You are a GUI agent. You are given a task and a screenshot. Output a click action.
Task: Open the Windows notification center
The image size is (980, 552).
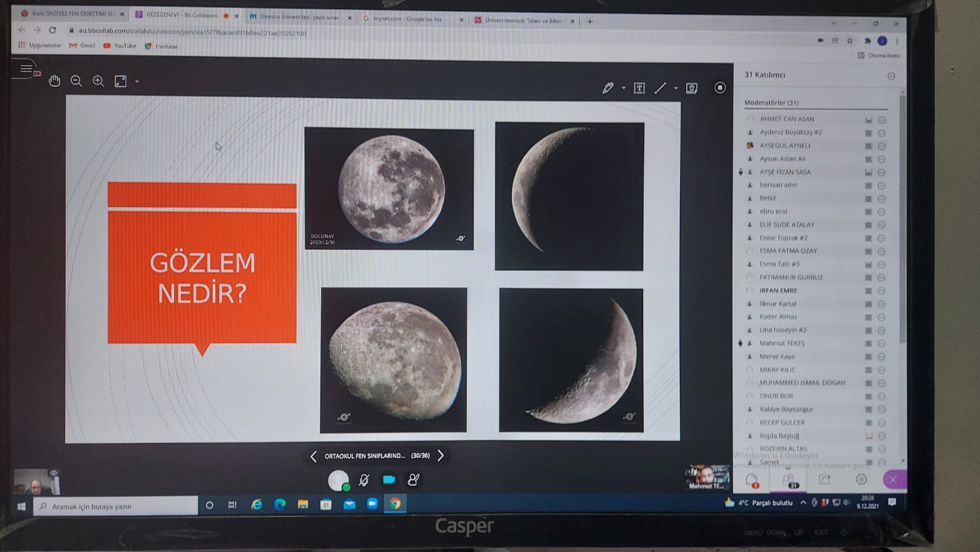click(892, 502)
